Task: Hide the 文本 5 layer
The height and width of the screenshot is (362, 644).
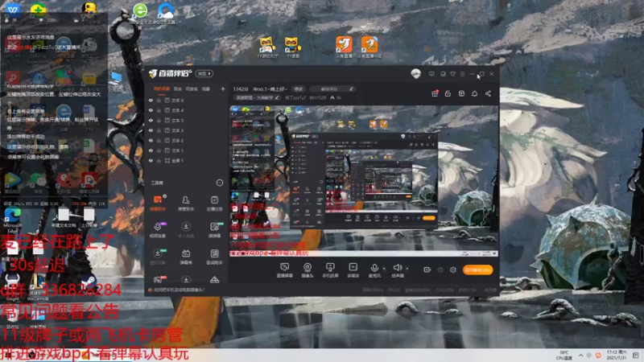Action: pyautogui.click(x=151, y=120)
